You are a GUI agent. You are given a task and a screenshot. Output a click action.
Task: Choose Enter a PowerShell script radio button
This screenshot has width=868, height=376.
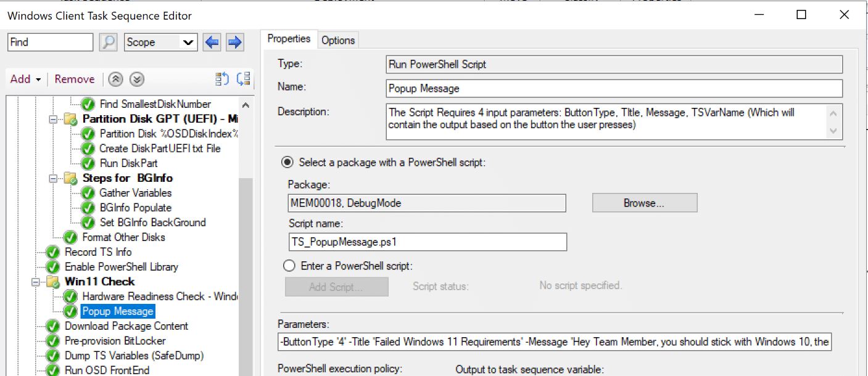click(x=289, y=266)
